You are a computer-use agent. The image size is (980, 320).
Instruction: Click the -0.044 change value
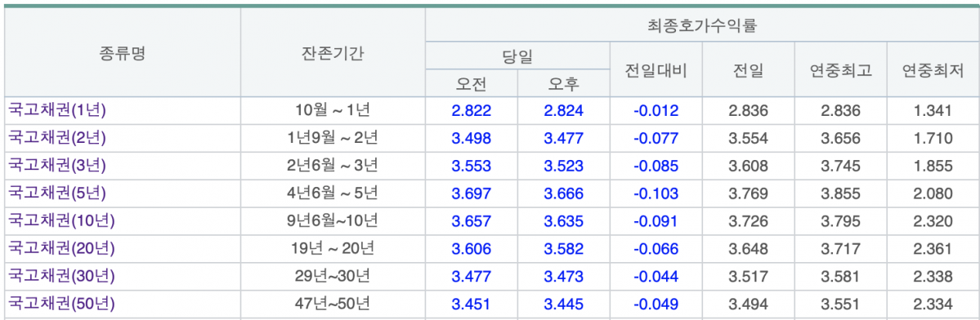pos(656,277)
